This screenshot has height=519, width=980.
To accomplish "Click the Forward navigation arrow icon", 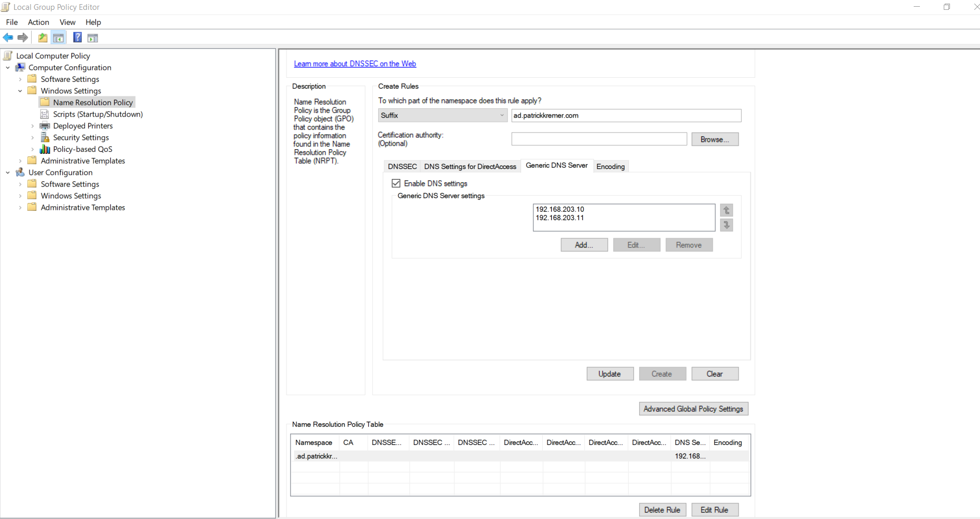I will 23,37.
